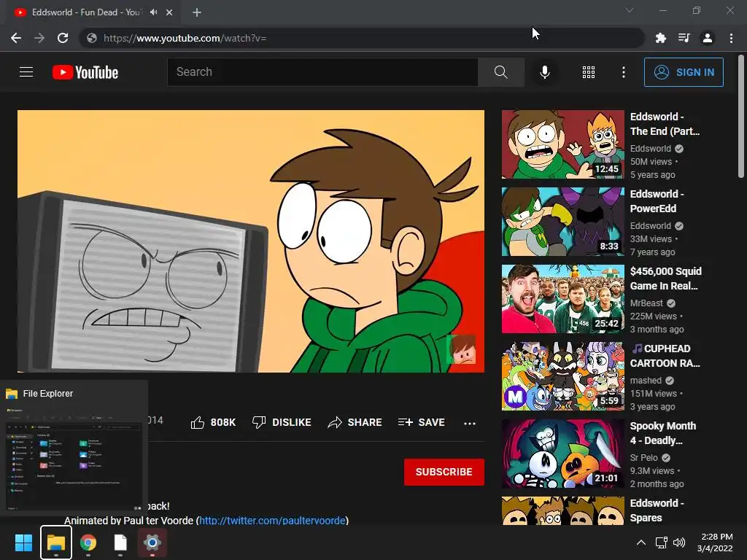Image resolution: width=747 pixels, height=560 pixels.
Task: Open CUPHEAD CARTOON RAP video title
Action: [665, 356]
